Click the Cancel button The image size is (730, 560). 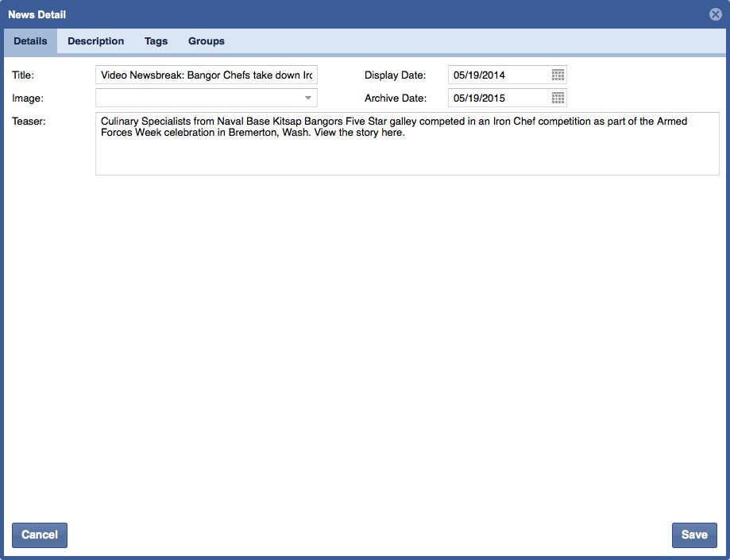[x=40, y=535]
